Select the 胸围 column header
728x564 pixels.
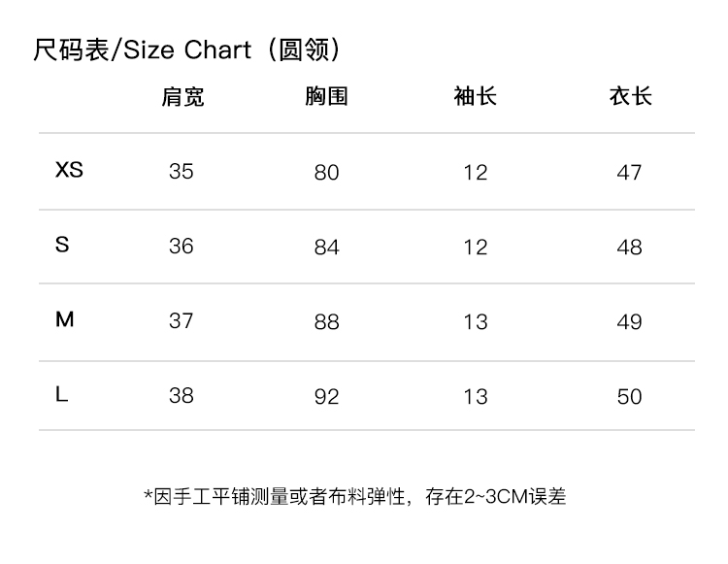[x=326, y=96]
